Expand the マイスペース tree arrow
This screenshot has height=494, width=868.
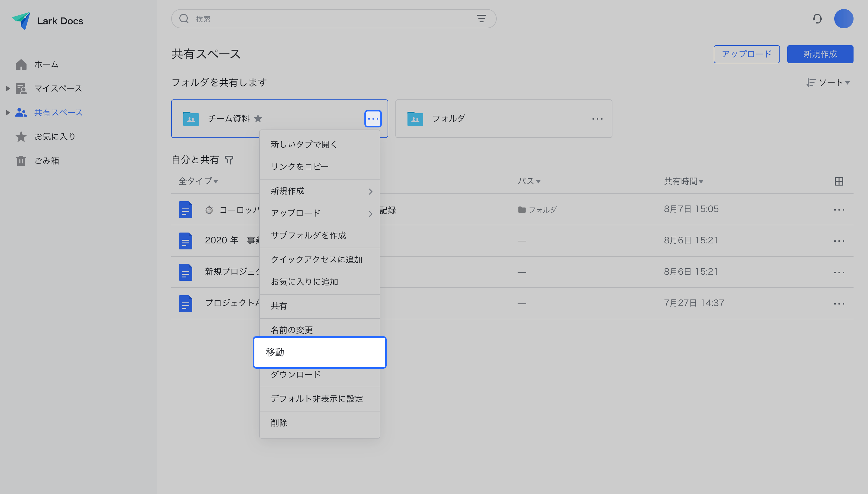[8, 89]
